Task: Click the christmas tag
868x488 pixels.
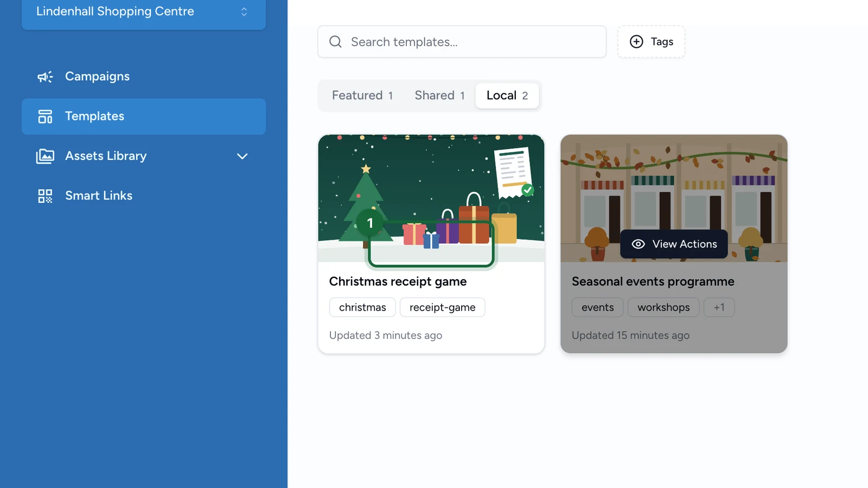Action: 362,307
